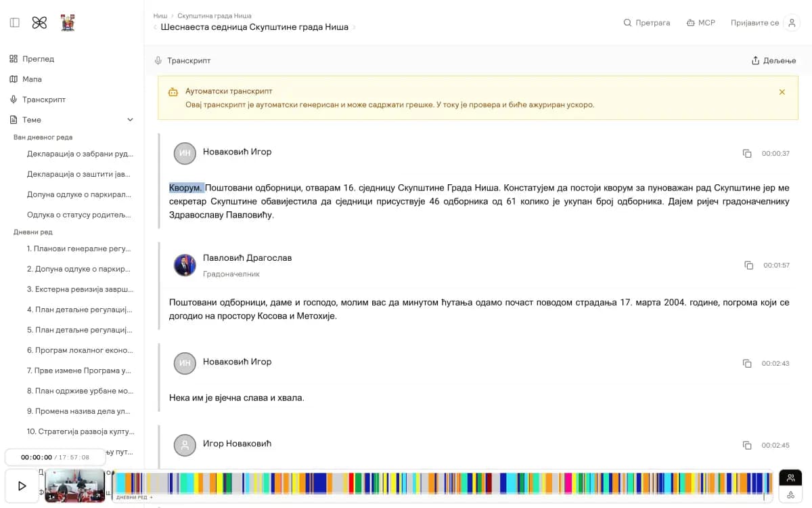The width and height of the screenshot is (812, 508).
Task: Open the МСР button
Action: (x=700, y=23)
